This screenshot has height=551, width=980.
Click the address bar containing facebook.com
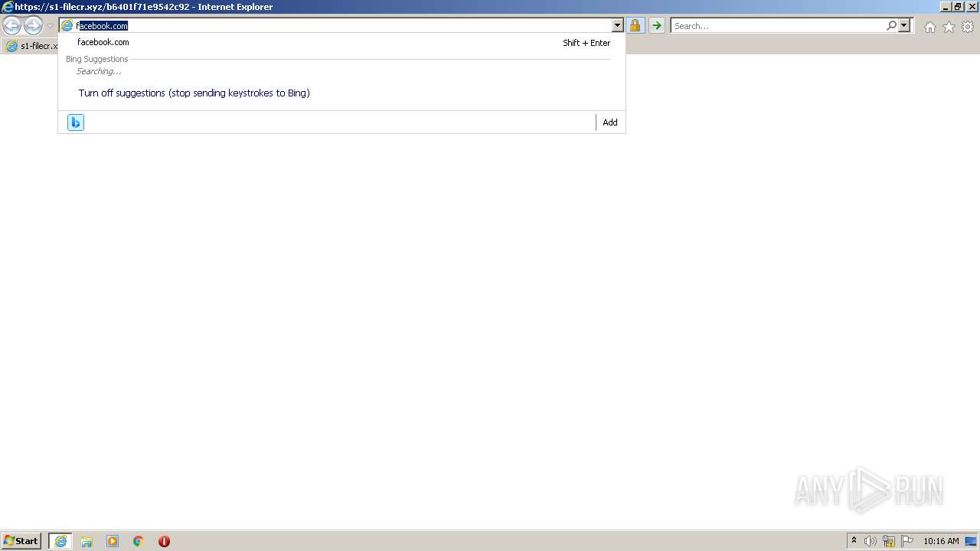click(x=342, y=26)
